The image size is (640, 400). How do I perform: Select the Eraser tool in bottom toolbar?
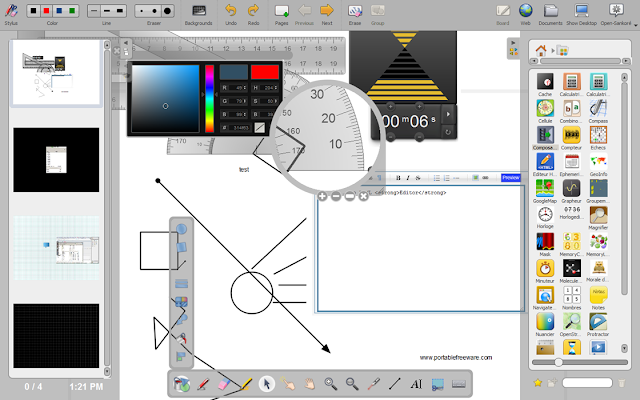pos(224,384)
